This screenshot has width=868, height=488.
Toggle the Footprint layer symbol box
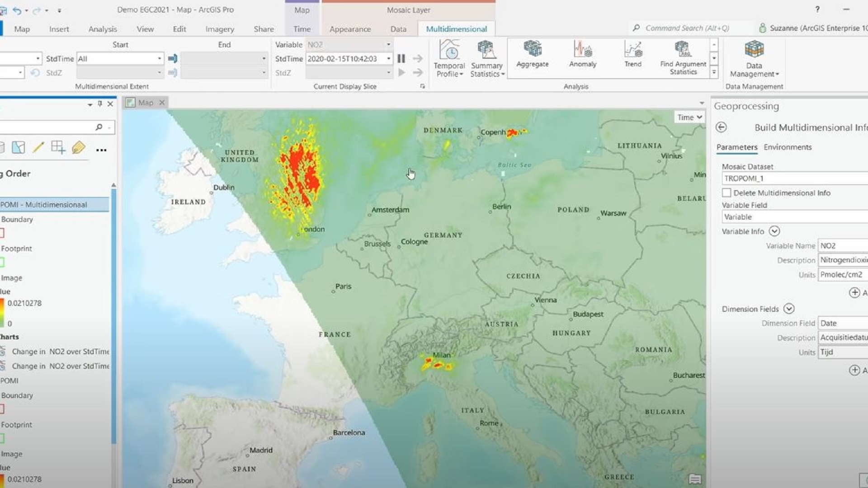2,262
